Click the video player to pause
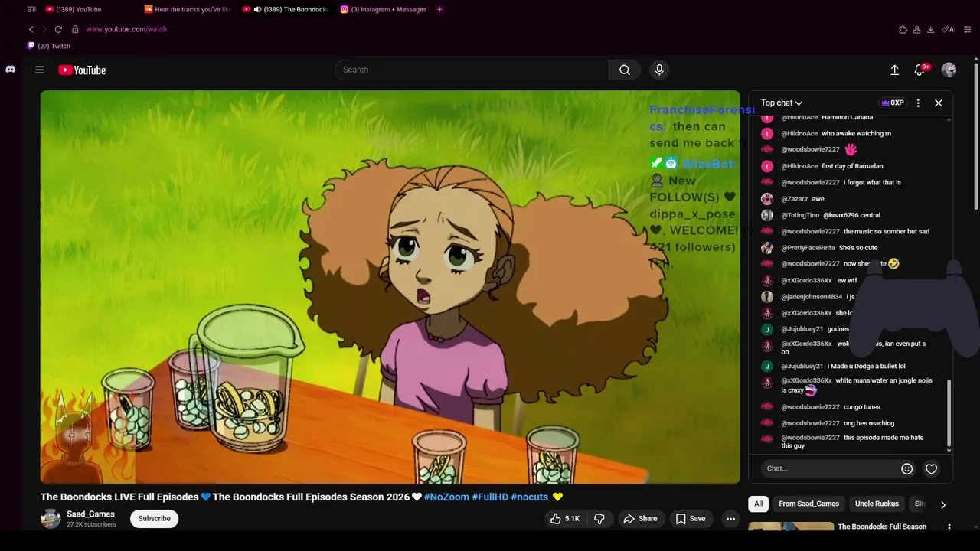The width and height of the screenshot is (980, 551). point(390,287)
